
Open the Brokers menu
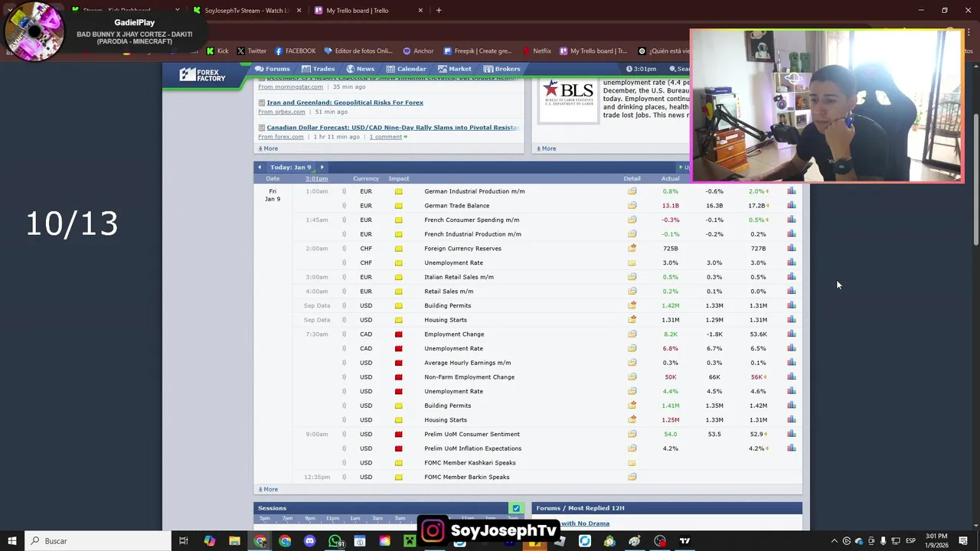tap(502, 69)
